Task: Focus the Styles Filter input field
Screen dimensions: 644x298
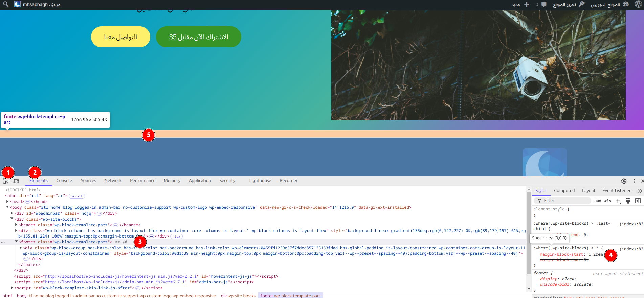Action: pyautogui.click(x=562, y=201)
